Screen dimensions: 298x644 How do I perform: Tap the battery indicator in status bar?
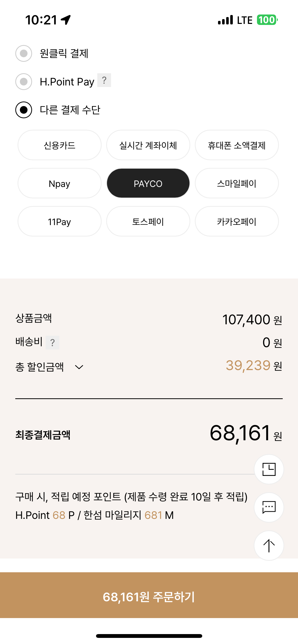tap(267, 20)
